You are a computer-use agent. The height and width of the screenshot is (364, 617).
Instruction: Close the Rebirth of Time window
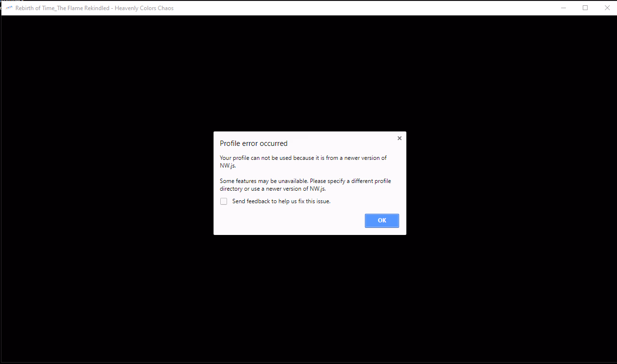[607, 8]
